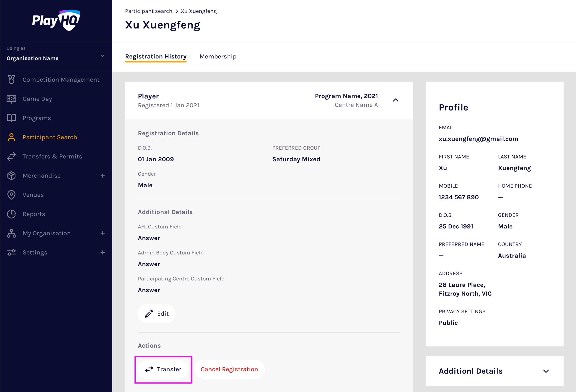This screenshot has width=576, height=392.
Task: Open the Organisation Name dropdown
Action: (x=102, y=56)
